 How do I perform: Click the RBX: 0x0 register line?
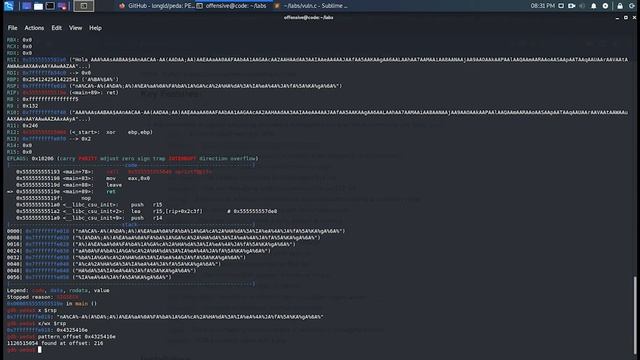point(19,40)
